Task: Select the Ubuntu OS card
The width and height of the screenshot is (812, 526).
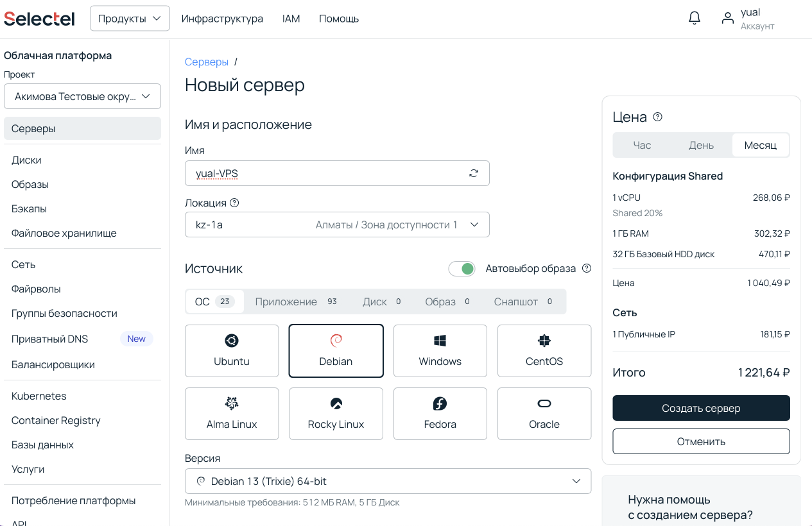Action: pyautogui.click(x=232, y=351)
